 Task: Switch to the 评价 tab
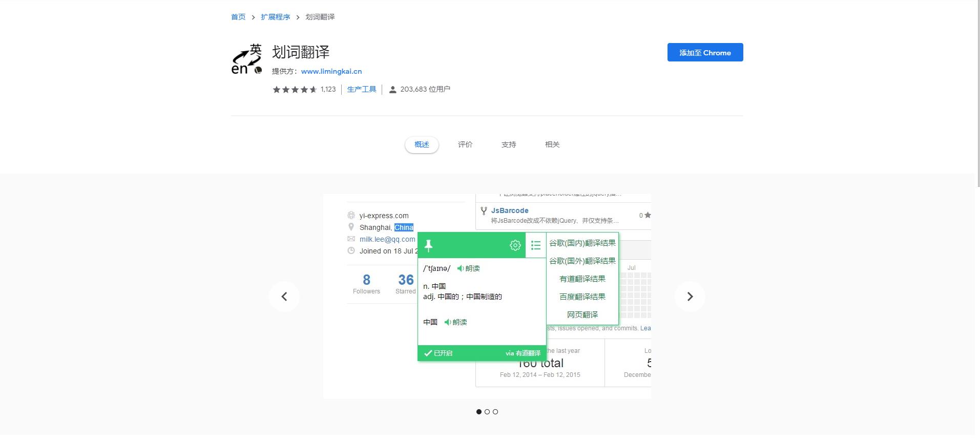point(465,144)
